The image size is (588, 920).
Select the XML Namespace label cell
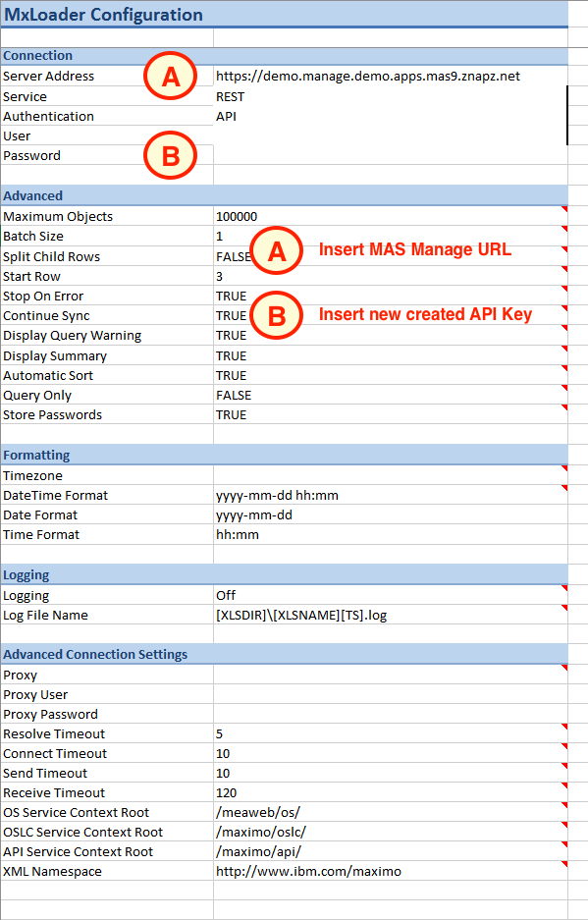click(x=107, y=871)
